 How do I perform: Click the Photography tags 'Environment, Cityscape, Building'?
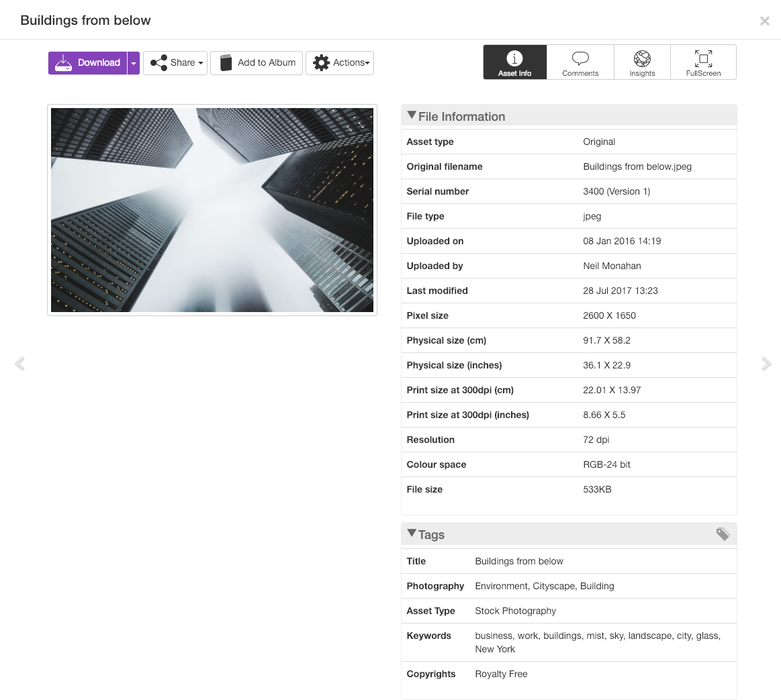click(x=545, y=586)
